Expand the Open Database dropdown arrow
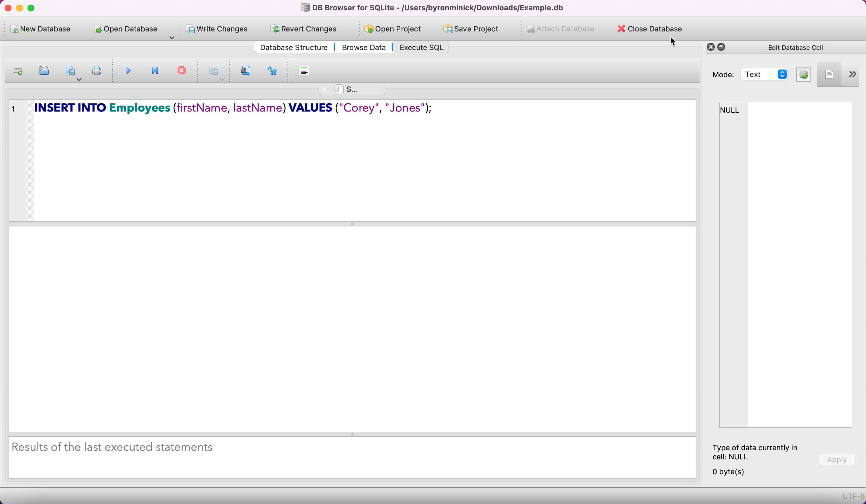This screenshot has width=866, height=504. click(172, 38)
